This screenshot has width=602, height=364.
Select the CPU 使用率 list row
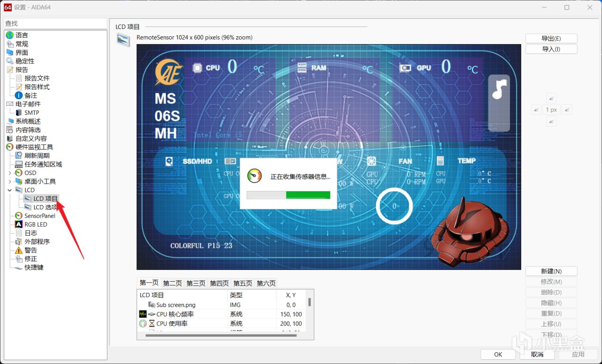[x=222, y=324]
